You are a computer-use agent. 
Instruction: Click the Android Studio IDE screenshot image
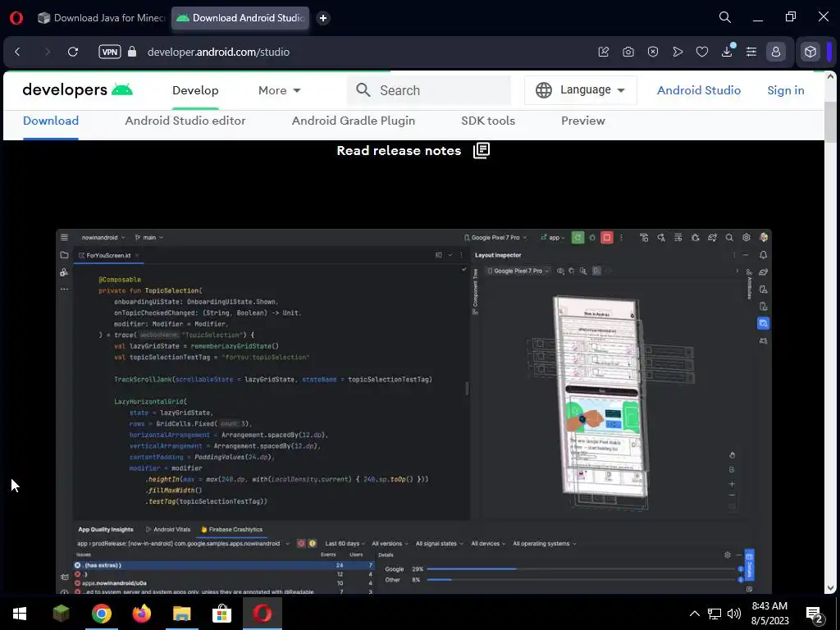pyautogui.click(x=413, y=411)
